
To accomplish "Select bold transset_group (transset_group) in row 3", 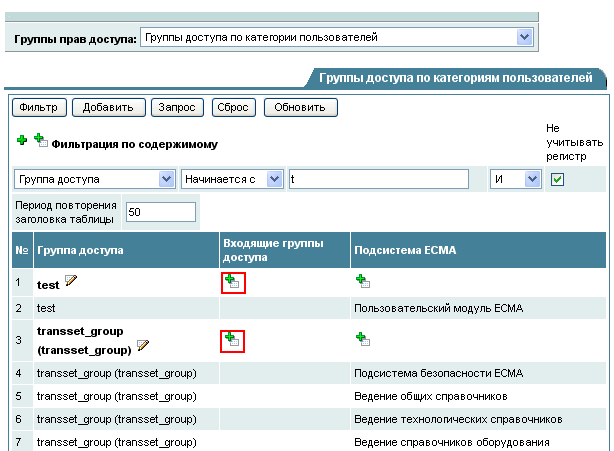I will [x=84, y=341].
